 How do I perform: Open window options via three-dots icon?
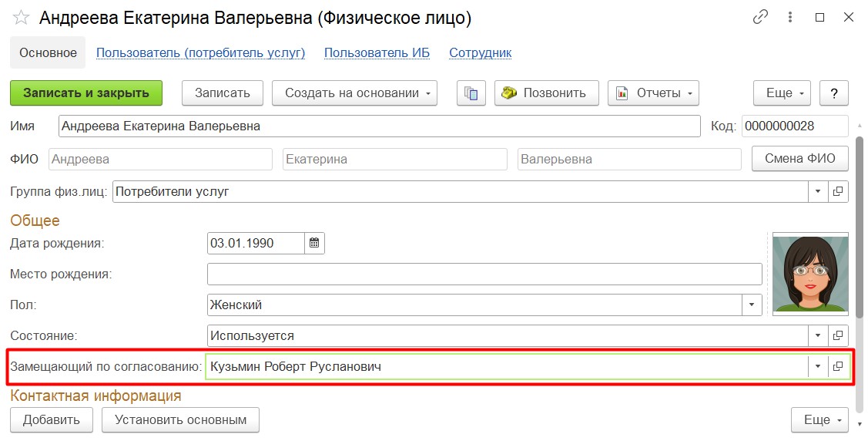click(x=791, y=17)
